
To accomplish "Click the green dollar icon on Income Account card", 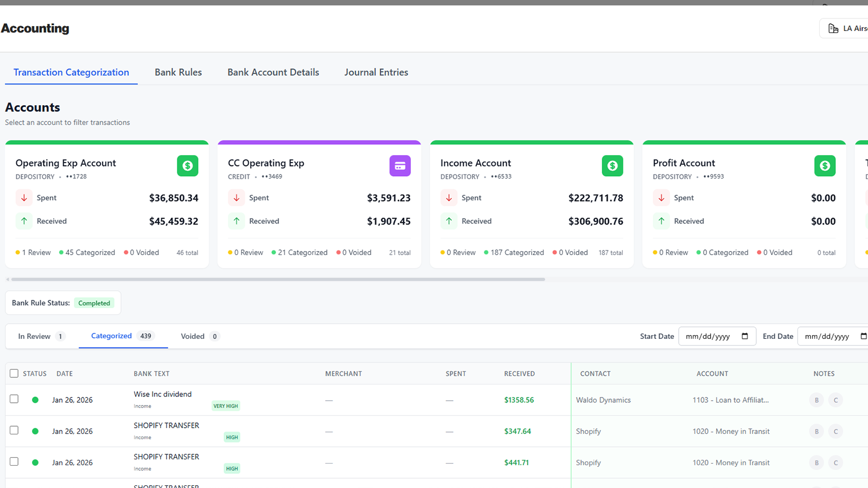I will (612, 166).
